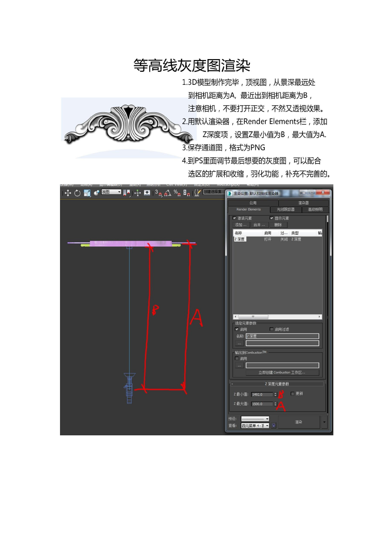Click the select and manipulate icon
392x554 pixels.
[x=137, y=193]
